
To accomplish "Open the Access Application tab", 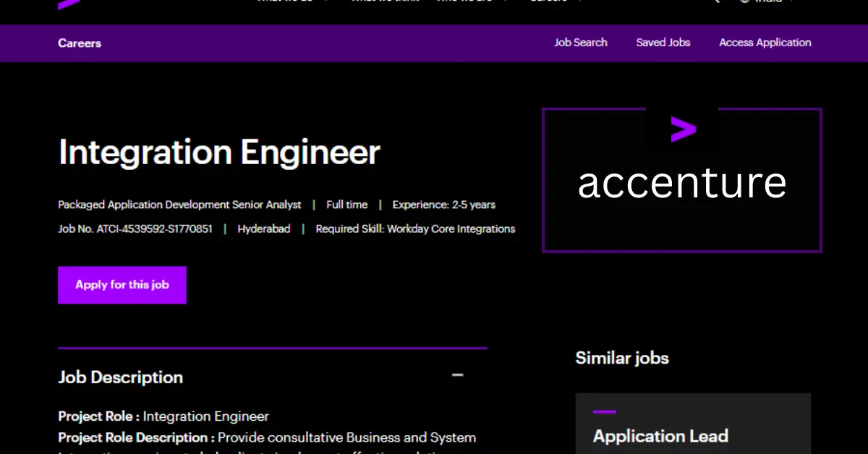I will (x=765, y=43).
